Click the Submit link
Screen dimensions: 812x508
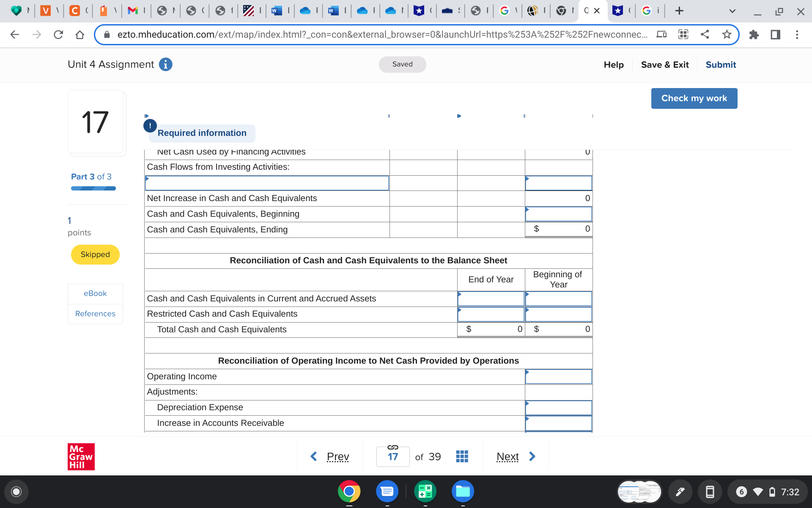(721, 65)
